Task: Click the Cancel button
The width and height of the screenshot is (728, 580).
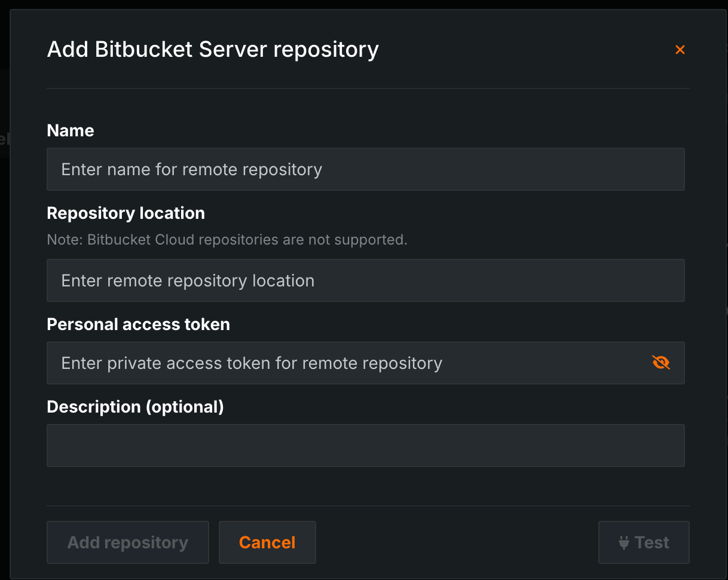Action: pyautogui.click(x=267, y=542)
